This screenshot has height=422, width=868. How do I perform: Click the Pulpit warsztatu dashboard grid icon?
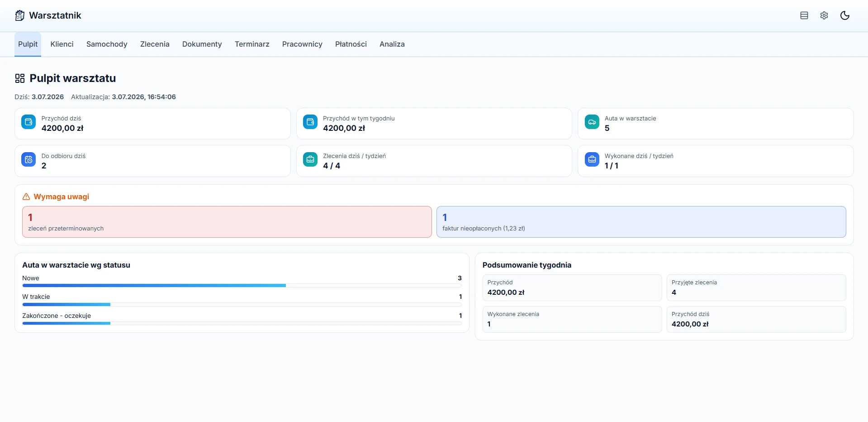[x=20, y=78]
